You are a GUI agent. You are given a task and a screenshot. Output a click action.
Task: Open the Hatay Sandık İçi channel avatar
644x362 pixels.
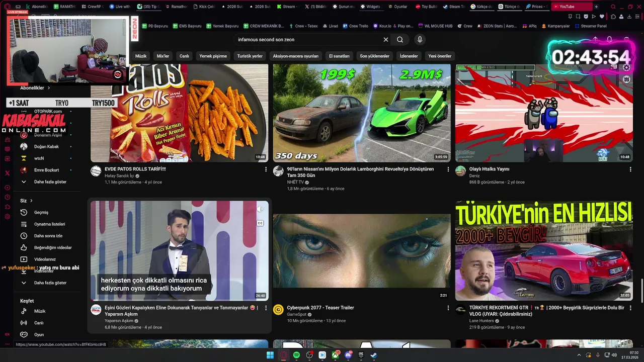pos(96,171)
